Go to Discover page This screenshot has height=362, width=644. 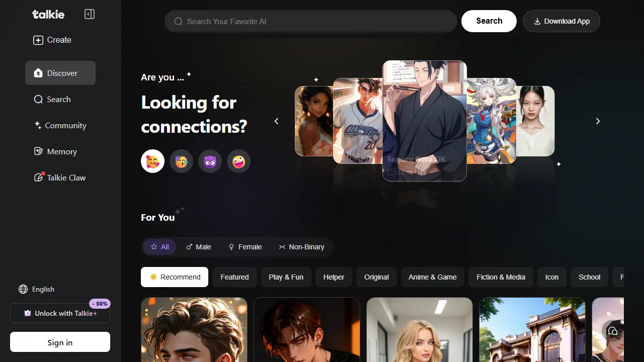[60, 73]
